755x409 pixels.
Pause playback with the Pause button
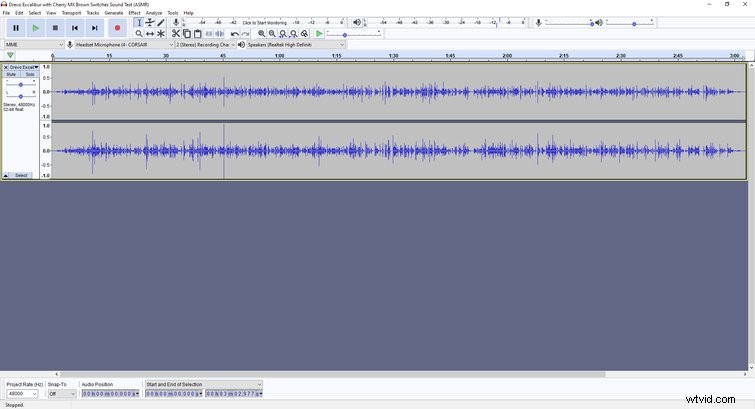16,28
